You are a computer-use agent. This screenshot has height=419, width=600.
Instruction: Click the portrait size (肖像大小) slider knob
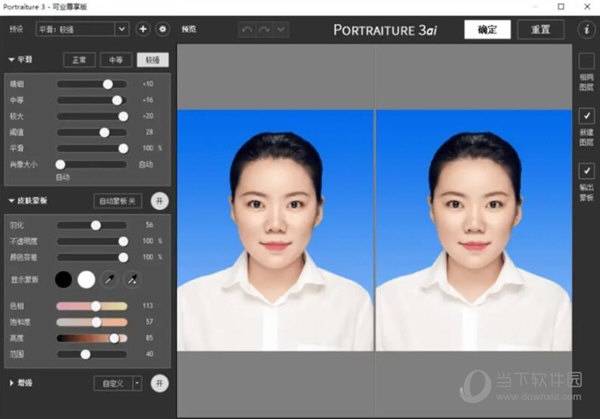tap(60, 165)
